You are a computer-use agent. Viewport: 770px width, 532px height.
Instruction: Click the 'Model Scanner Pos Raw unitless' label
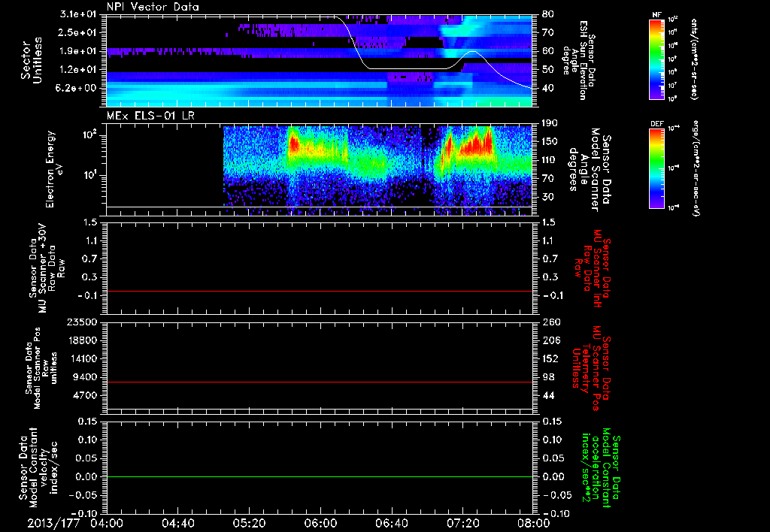coord(41,367)
